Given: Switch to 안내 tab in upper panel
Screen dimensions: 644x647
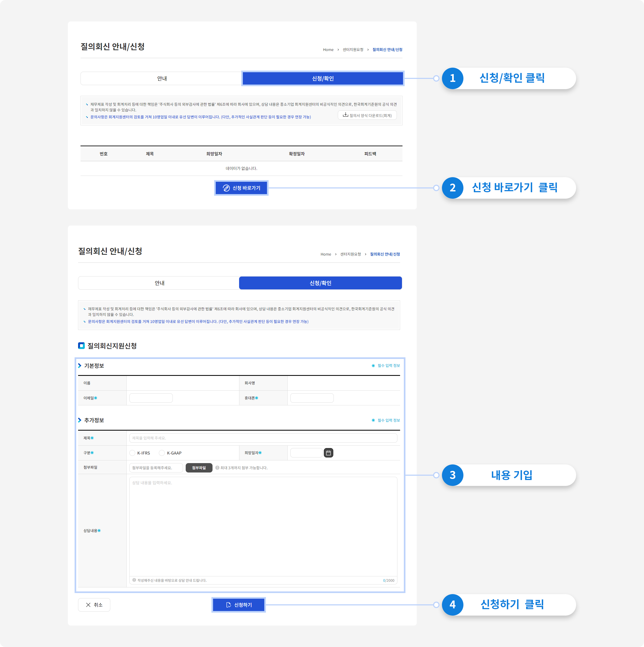Looking at the screenshot, I should click(162, 78).
